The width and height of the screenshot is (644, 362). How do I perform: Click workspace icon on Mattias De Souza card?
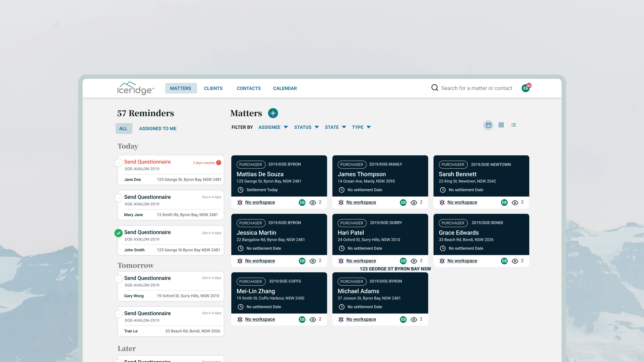(x=240, y=202)
